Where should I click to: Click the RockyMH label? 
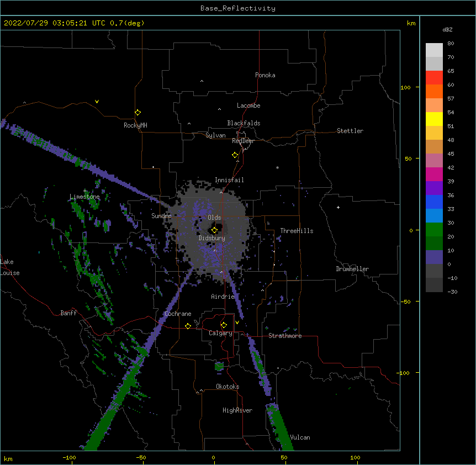(x=135, y=125)
